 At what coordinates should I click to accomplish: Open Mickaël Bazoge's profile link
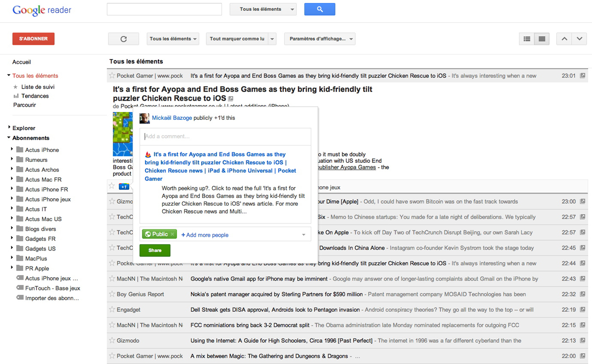point(172,118)
